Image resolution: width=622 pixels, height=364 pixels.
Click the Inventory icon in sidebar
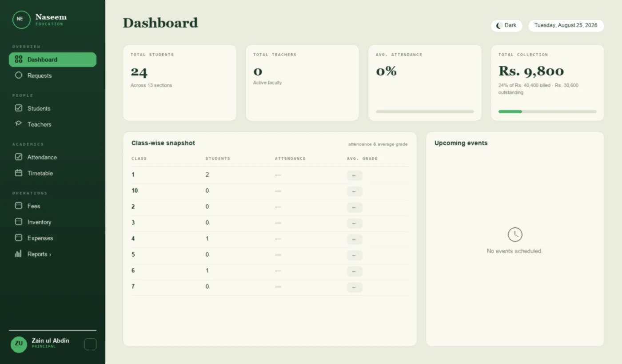pos(19,222)
